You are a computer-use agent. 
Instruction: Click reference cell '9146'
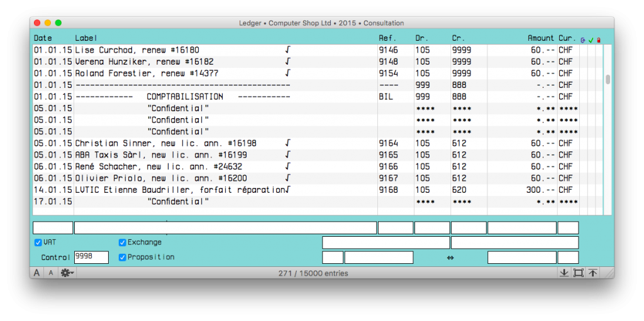pyautogui.click(x=388, y=50)
